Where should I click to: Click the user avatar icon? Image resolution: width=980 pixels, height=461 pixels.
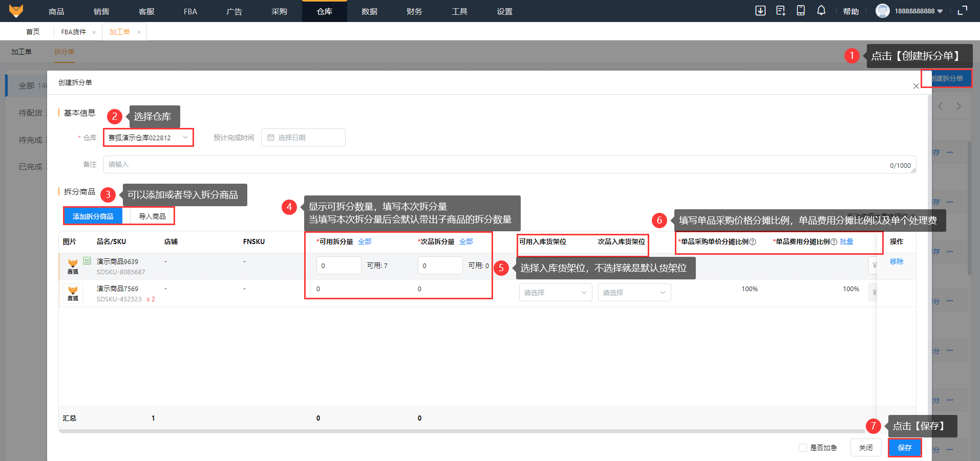point(883,11)
